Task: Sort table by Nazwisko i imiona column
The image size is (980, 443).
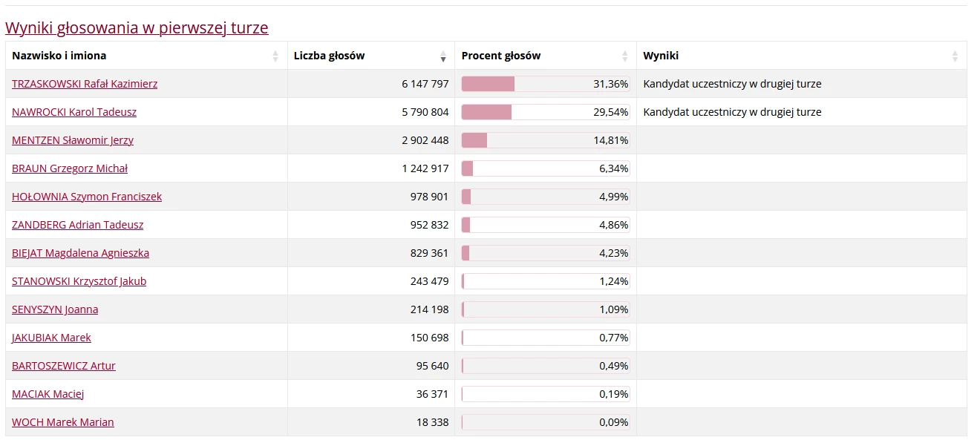Action: click(275, 56)
